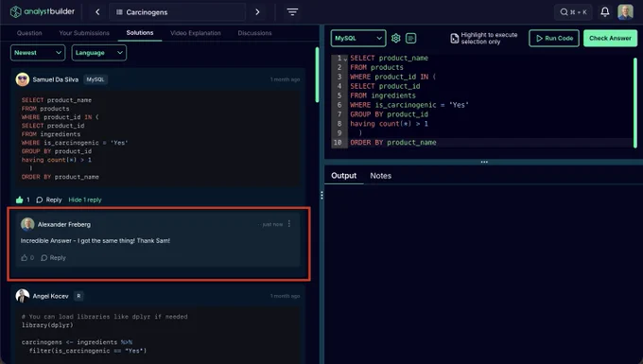Click Angel Kocev's avatar
This screenshot has height=364, width=643.
(23, 296)
